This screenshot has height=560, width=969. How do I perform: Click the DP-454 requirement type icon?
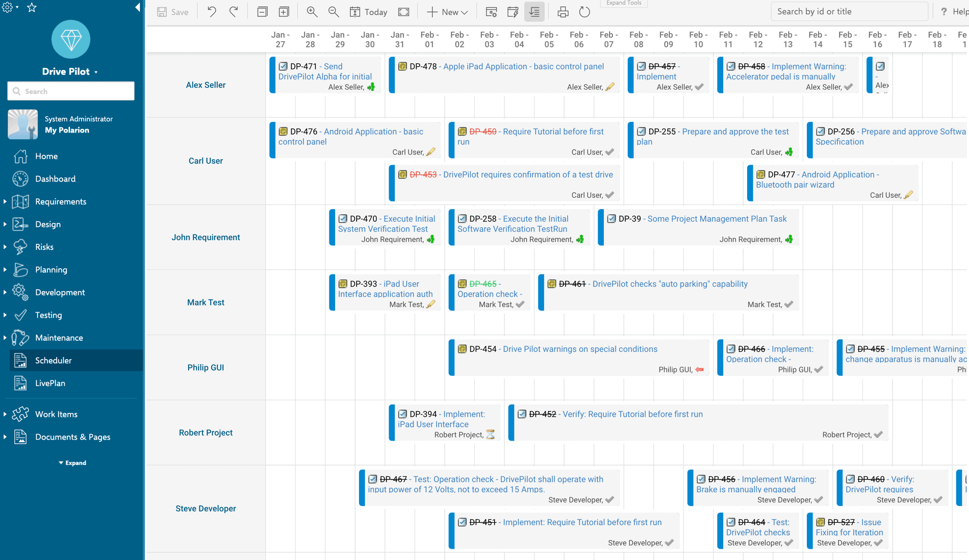[462, 349]
